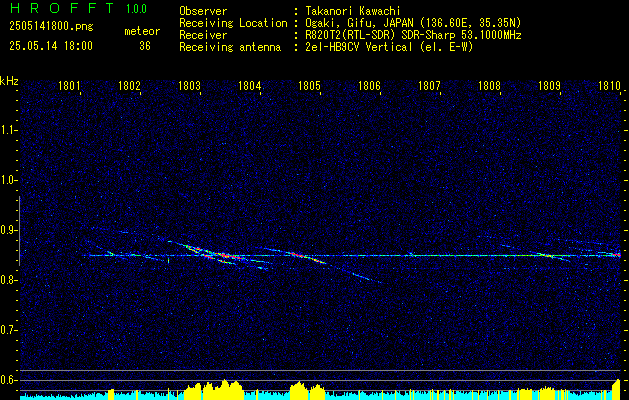Click the HROFFT title text

[62, 8]
